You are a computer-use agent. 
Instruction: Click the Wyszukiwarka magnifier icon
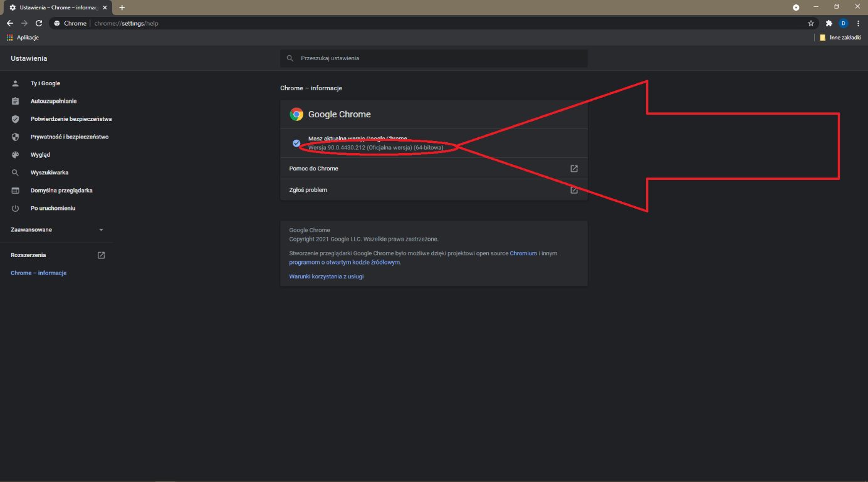16,172
